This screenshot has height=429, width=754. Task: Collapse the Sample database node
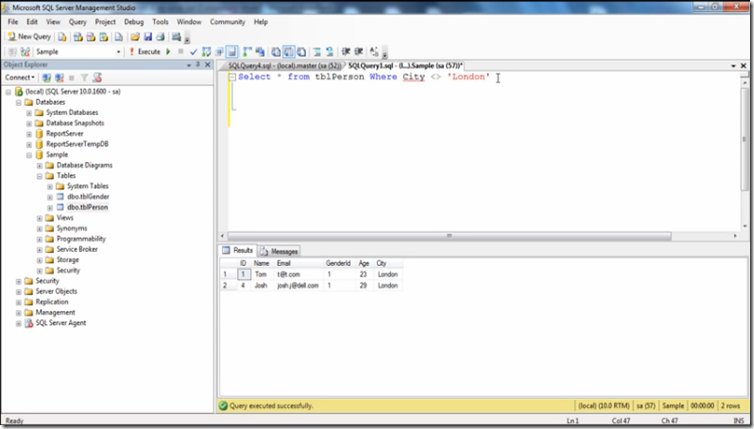(x=29, y=155)
